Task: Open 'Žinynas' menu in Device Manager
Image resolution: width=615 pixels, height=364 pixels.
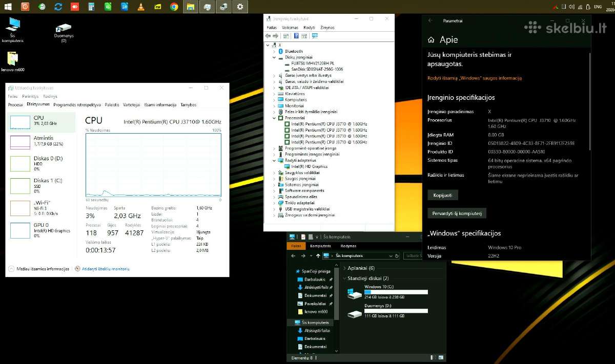Action: tap(328, 28)
